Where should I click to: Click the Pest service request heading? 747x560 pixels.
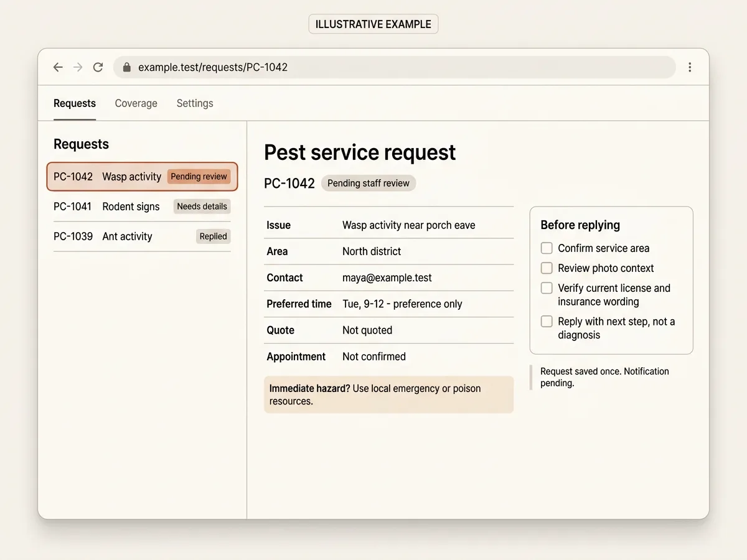coord(360,152)
